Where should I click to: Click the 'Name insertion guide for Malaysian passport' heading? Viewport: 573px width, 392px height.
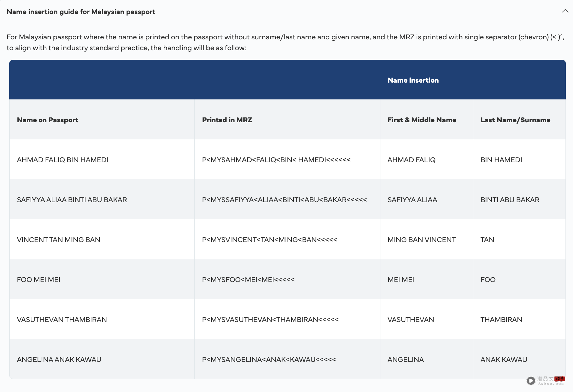point(81,12)
